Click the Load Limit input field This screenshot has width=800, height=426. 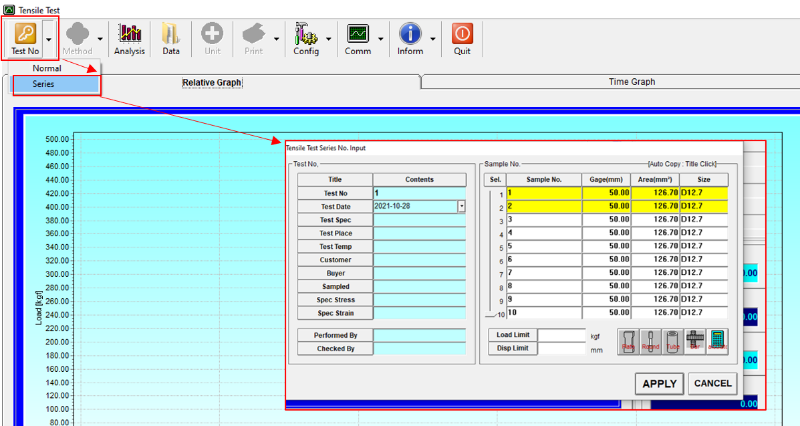pyautogui.click(x=562, y=335)
